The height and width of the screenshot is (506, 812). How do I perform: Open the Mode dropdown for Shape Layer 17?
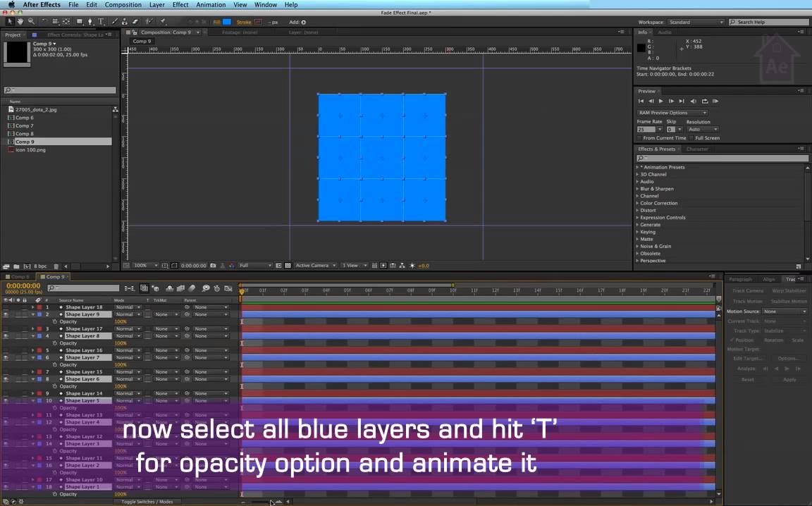pos(128,329)
